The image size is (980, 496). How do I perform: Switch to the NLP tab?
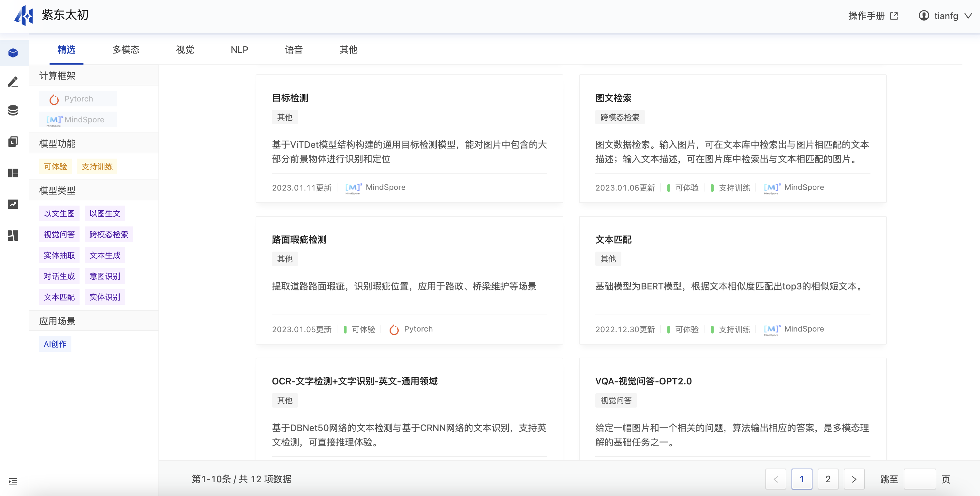click(x=239, y=50)
